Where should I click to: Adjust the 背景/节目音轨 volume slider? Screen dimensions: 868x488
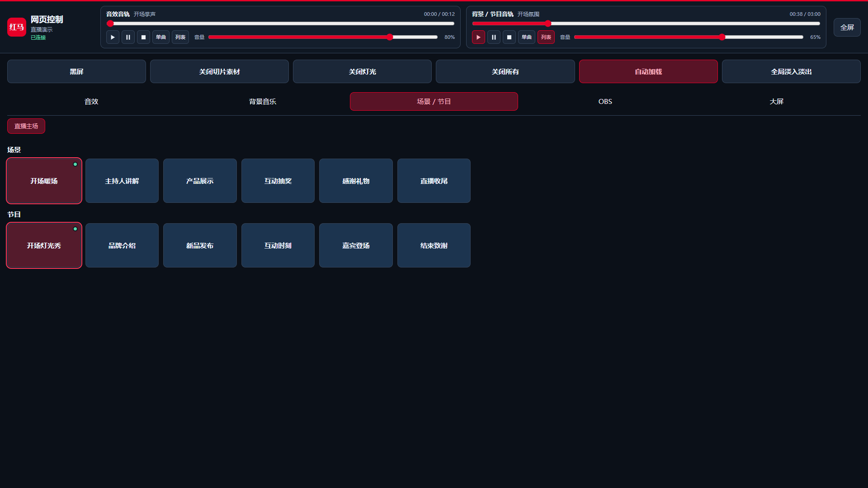coord(689,37)
